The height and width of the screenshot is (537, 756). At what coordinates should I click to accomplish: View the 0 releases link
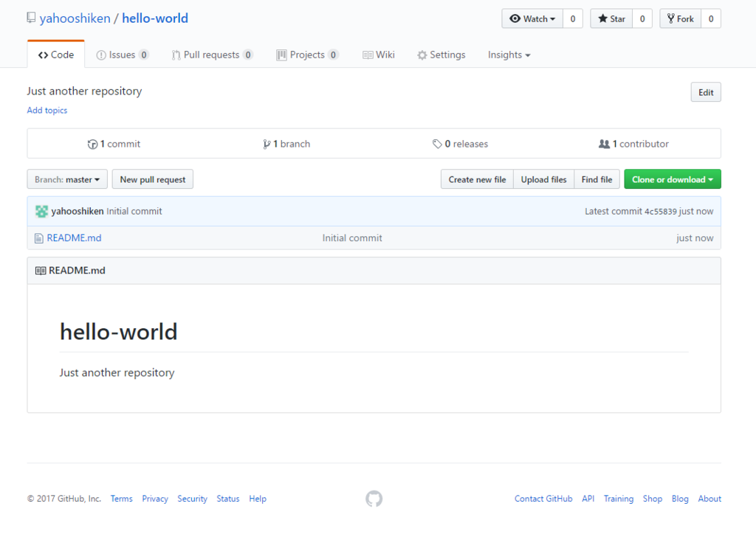(x=460, y=144)
